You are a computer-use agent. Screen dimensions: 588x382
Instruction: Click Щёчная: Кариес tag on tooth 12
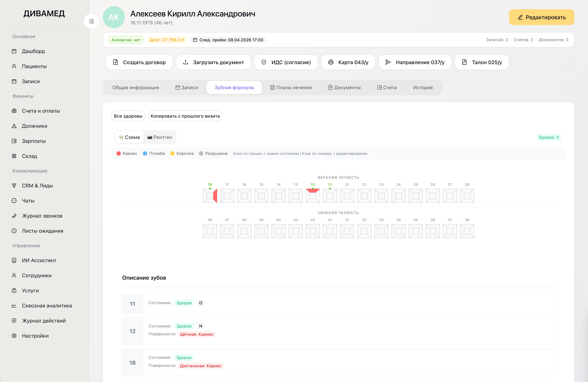[197, 334]
